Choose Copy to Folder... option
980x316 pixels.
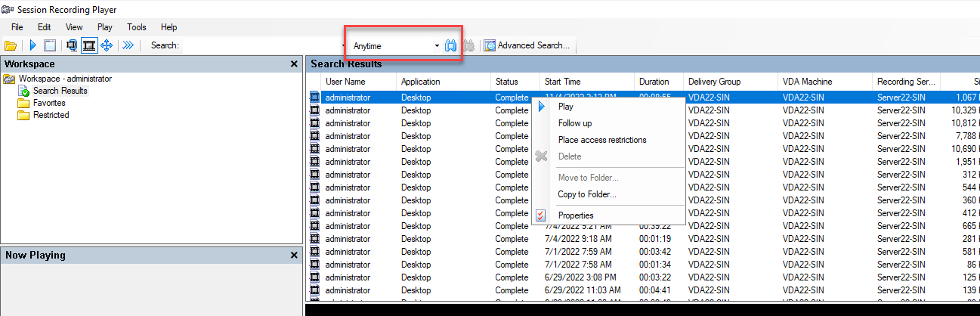[608, 194]
